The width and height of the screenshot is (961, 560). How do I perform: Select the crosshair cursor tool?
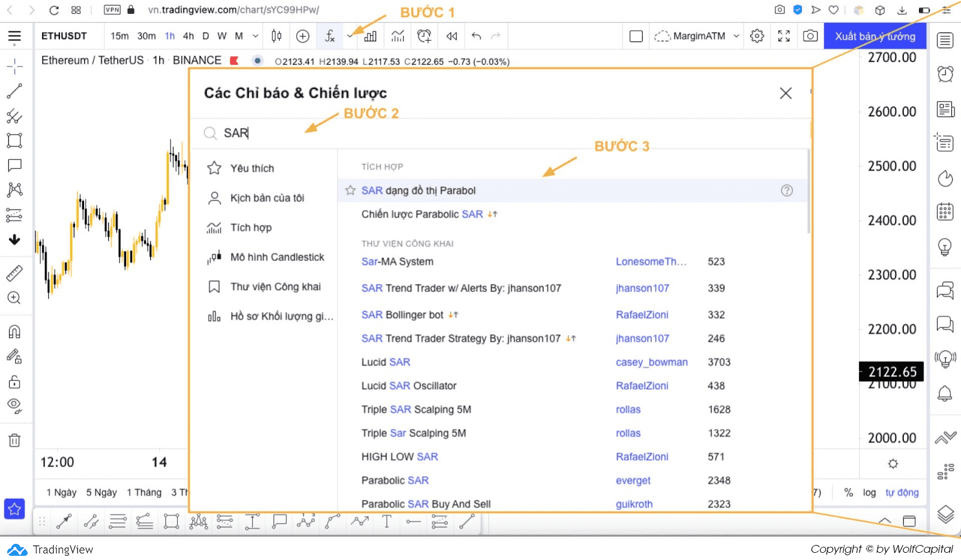[x=14, y=66]
